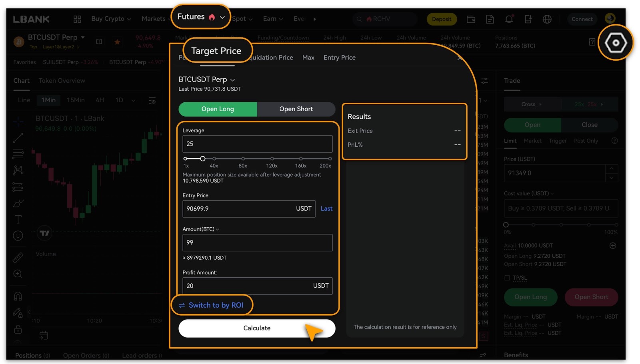The width and height of the screenshot is (640, 364).
Task: Select the text annotation tool
Action: click(x=18, y=219)
